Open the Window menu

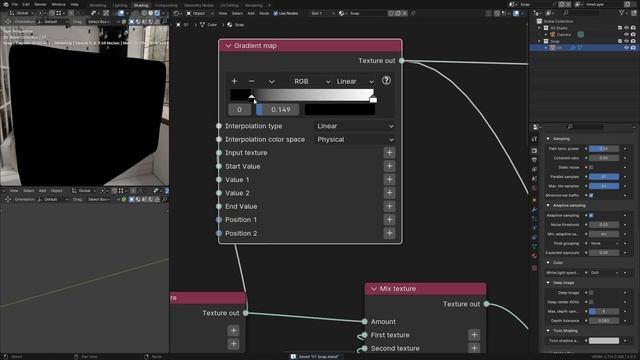tap(58, 4)
